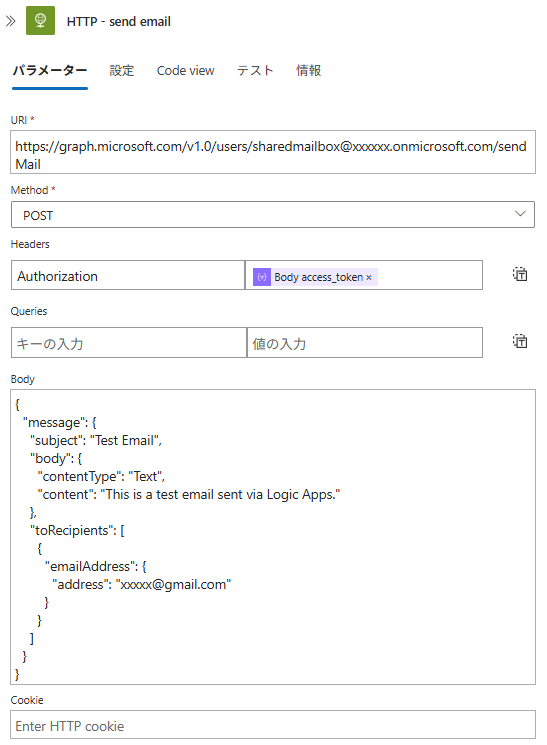Click the "contentType": "Text" line
Viewport: 547px width, 745px height.
point(101,477)
